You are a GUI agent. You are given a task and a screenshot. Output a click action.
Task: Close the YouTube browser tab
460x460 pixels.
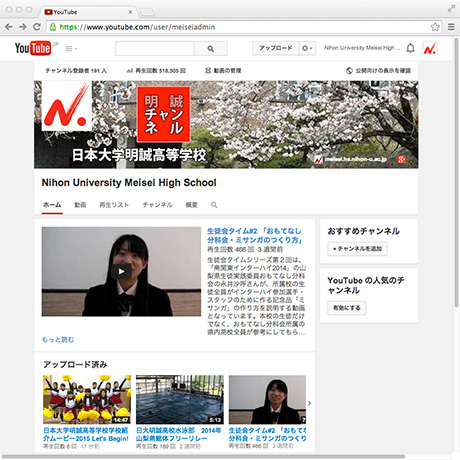(x=130, y=12)
